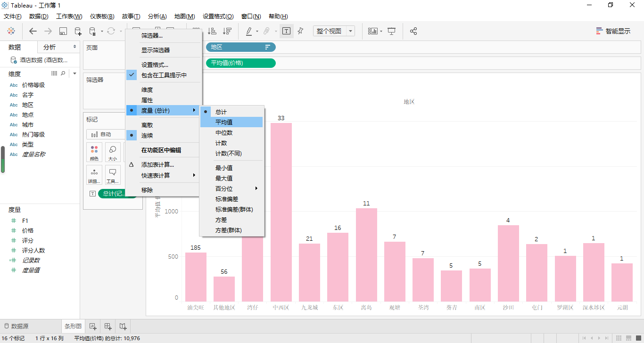Add a new data source icon
Image resolution: width=644 pixels, height=343 pixels.
[x=78, y=31]
